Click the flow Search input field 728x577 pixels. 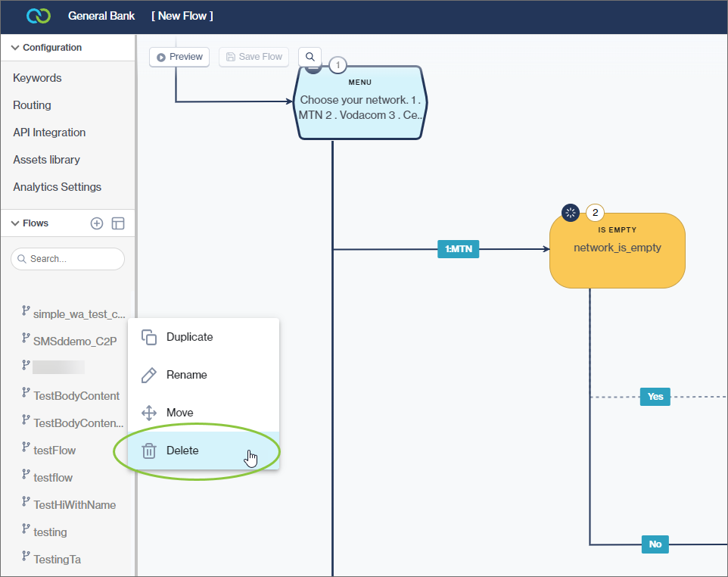click(67, 259)
